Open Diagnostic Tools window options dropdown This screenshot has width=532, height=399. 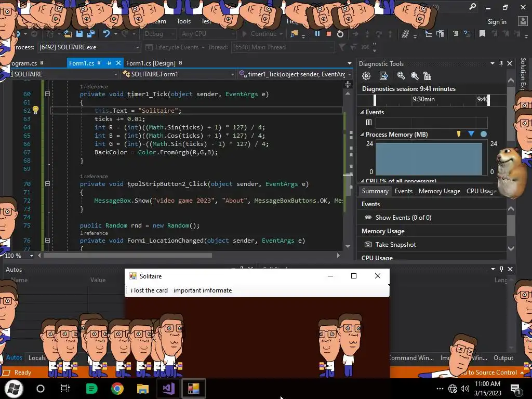point(493,63)
